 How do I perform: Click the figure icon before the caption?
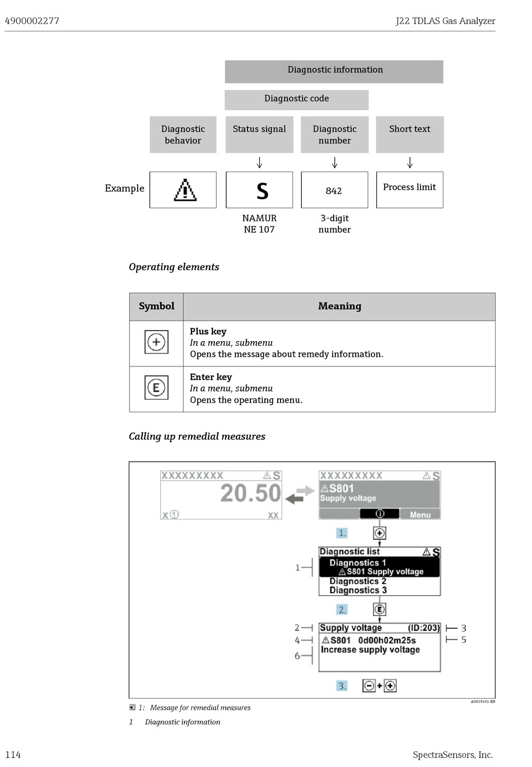[x=132, y=708]
